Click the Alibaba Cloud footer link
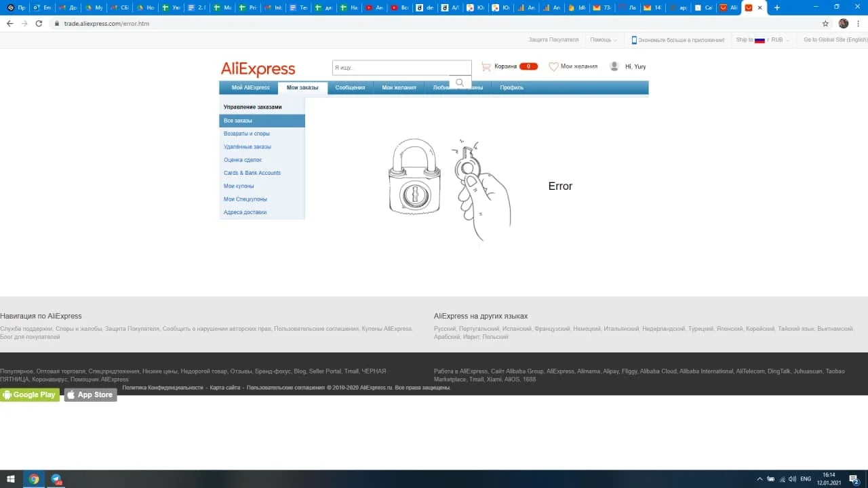 point(659,371)
